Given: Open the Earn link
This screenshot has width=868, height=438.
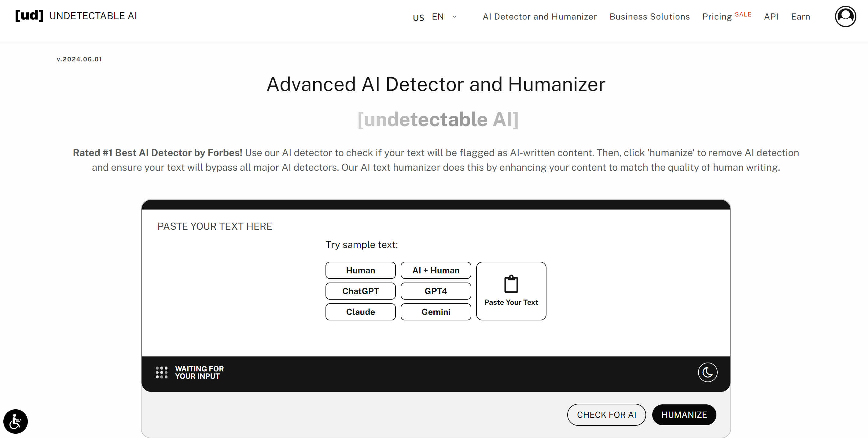Looking at the screenshot, I should point(800,16).
